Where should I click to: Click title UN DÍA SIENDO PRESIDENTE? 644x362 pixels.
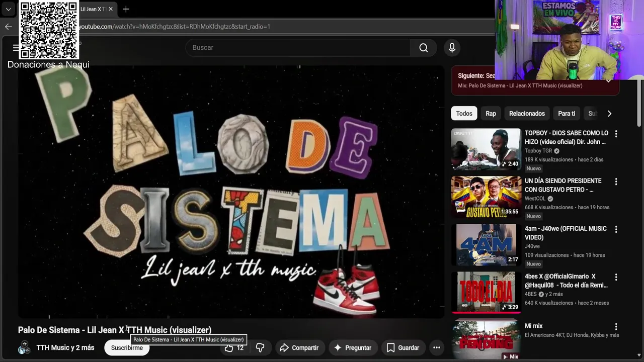pos(563,185)
